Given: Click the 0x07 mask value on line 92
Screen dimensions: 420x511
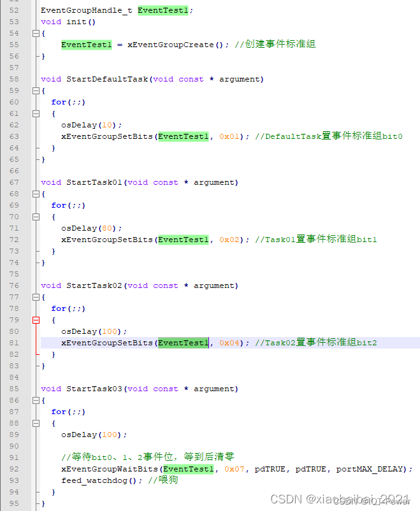Looking at the screenshot, I should click(235, 470).
